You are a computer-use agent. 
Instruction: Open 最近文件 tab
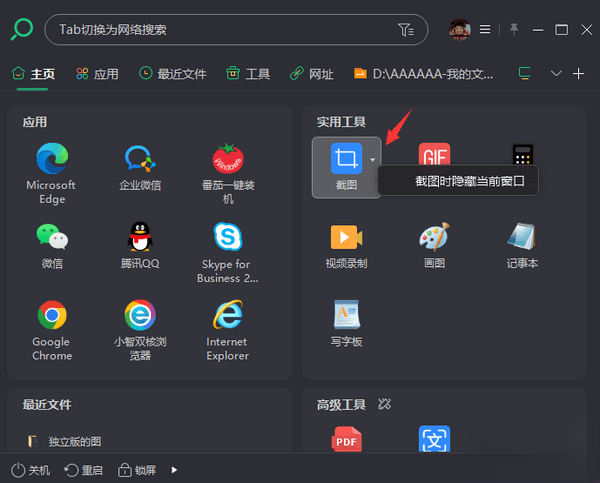click(173, 73)
